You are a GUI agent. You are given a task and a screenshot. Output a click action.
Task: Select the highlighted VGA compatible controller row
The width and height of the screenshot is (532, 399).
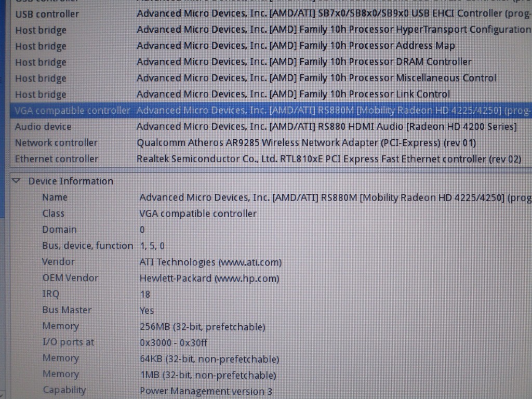(x=271, y=110)
